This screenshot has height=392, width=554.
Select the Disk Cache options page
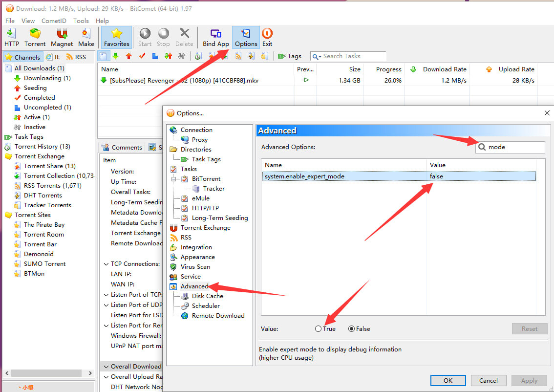[x=207, y=296]
